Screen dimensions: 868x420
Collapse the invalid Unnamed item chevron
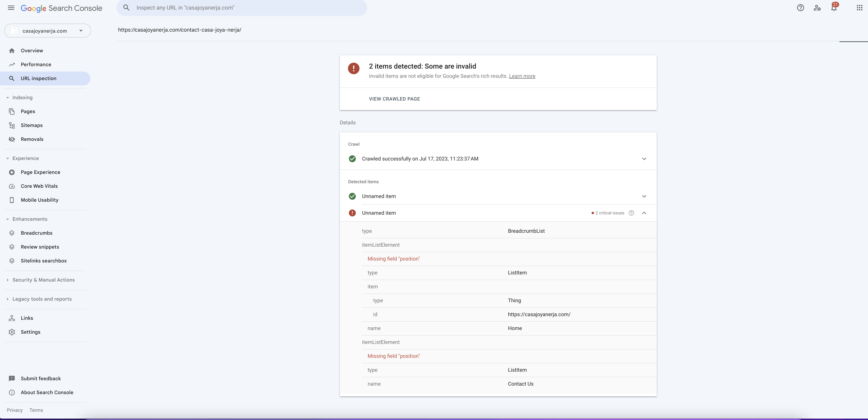(x=644, y=213)
